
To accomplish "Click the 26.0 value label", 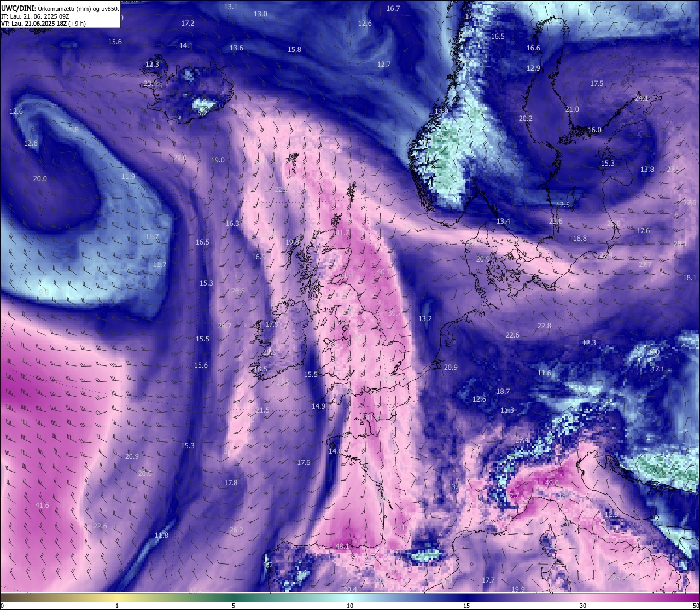I will 145,474.
